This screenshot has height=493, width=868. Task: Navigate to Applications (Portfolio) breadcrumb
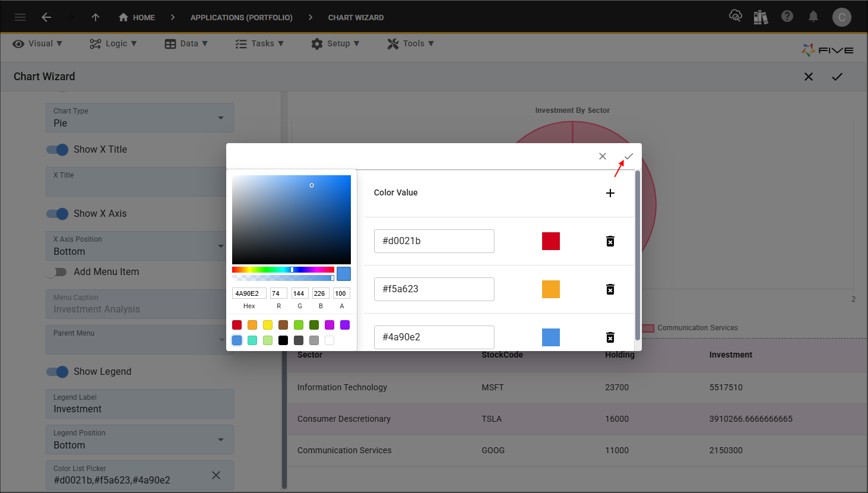point(241,17)
